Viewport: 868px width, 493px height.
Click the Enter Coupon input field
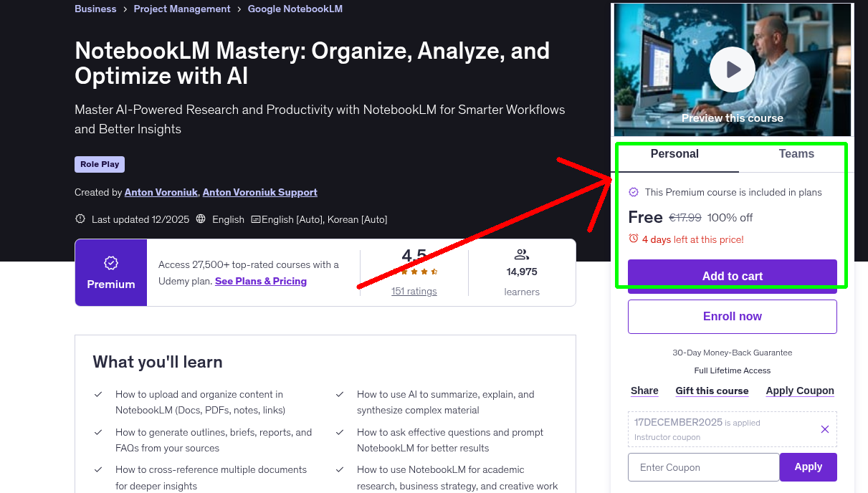pos(703,466)
